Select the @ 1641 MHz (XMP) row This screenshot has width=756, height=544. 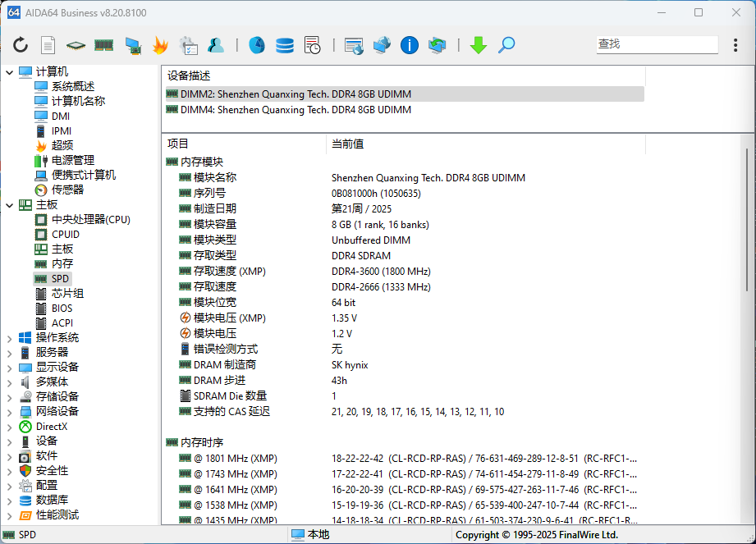click(x=405, y=490)
